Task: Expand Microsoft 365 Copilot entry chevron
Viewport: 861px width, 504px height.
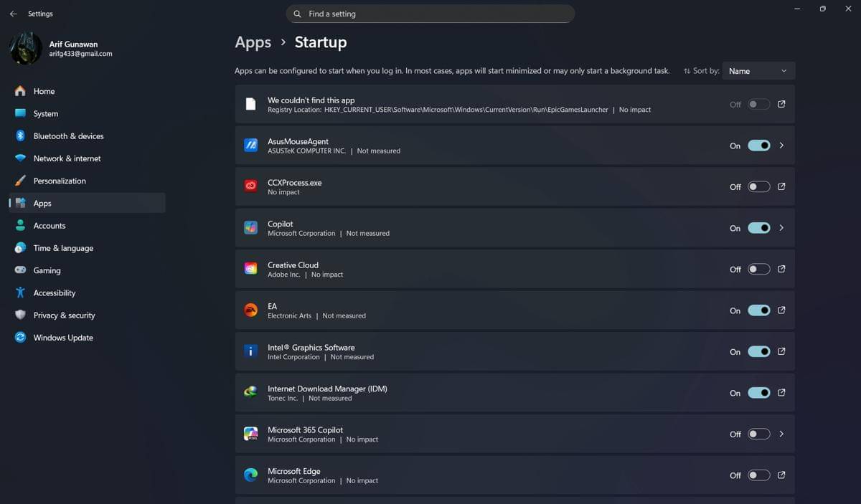Action: (x=781, y=434)
